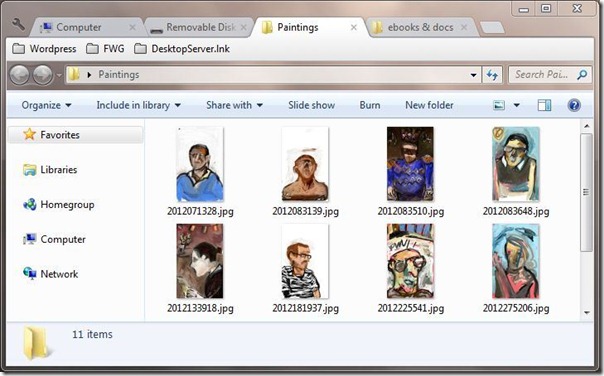The width and height of the screenshot is (604, 376).
Task: Open the Organize menu
Action: tap(46, 105)
